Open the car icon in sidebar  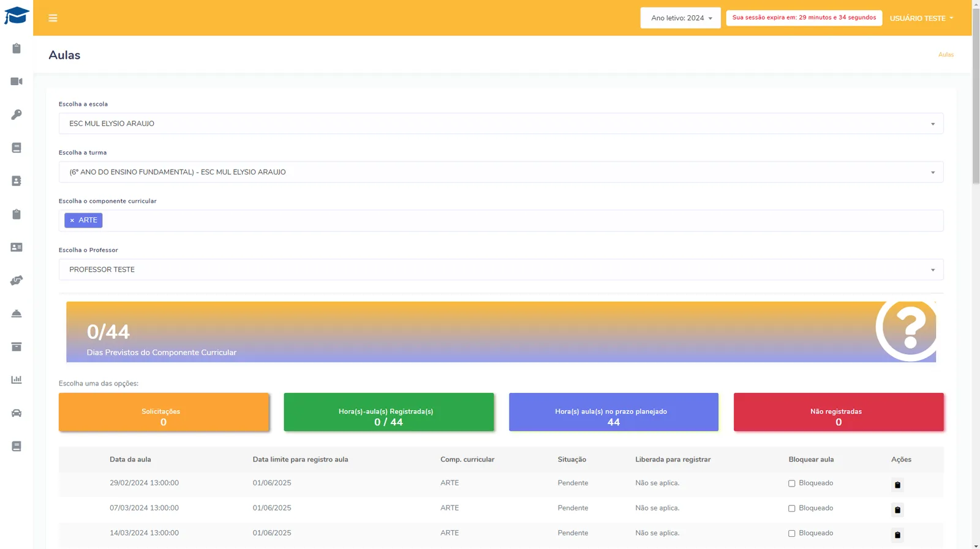click(x=17, y=413)
